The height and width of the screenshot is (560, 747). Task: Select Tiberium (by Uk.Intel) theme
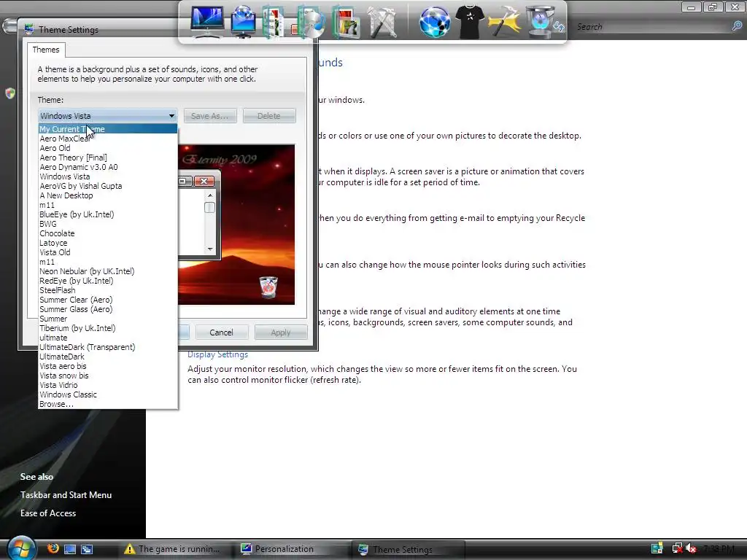[x=108, y=328]
